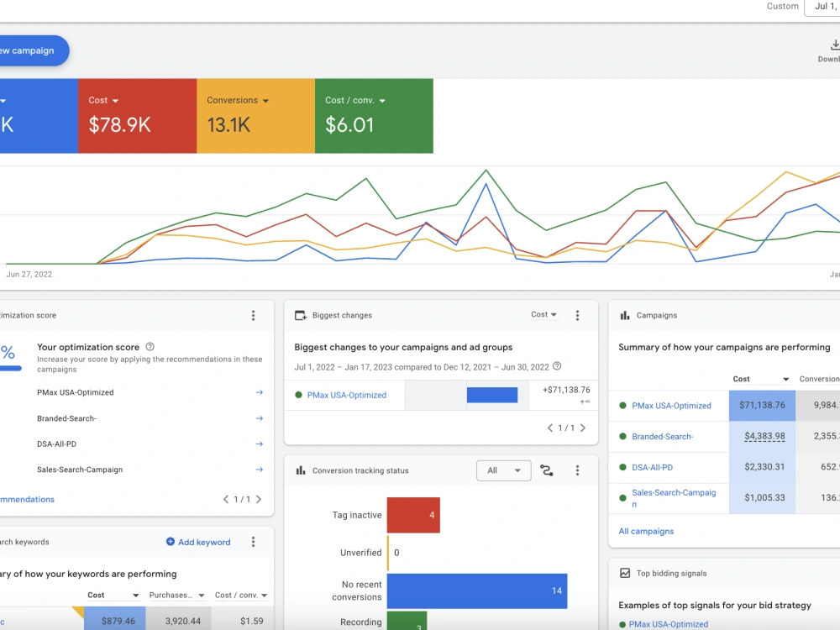840x630 pixels.
Task: Click the arrow next to DSA-All-PD recommendation
Action: click(260, 444)
